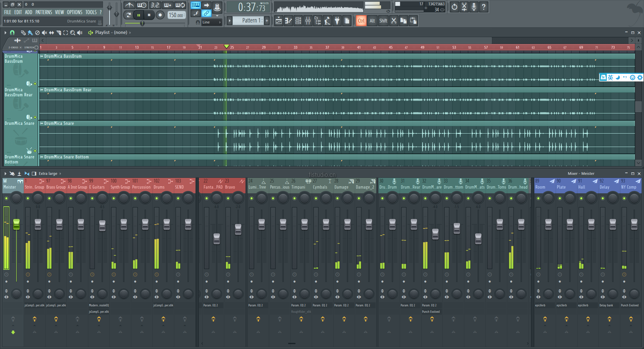The image size is (644, 349).
Task: Click the scissors cut icon next to Shift
Action: 394,21
